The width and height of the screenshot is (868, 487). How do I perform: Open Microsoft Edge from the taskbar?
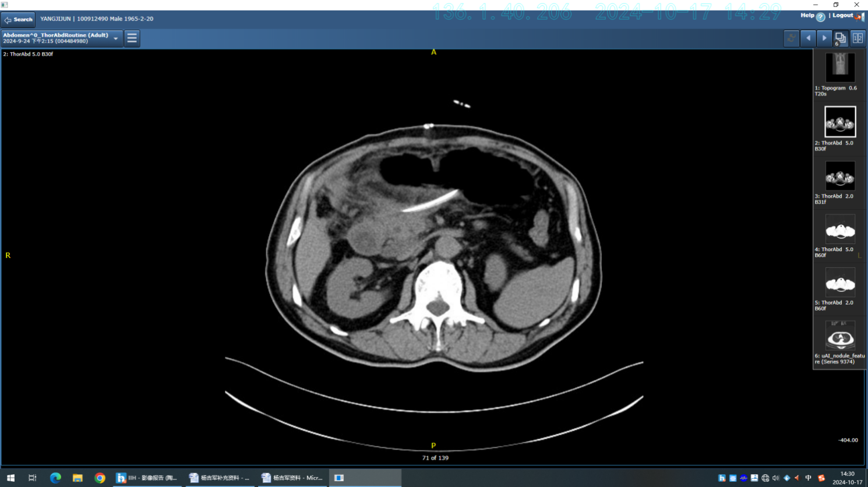[x=55, y=478]
